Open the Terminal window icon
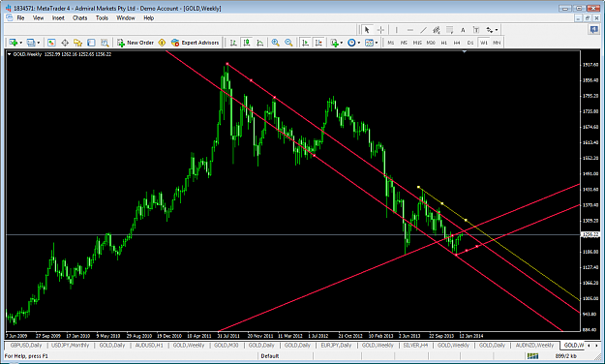 [x=91, y=43]
